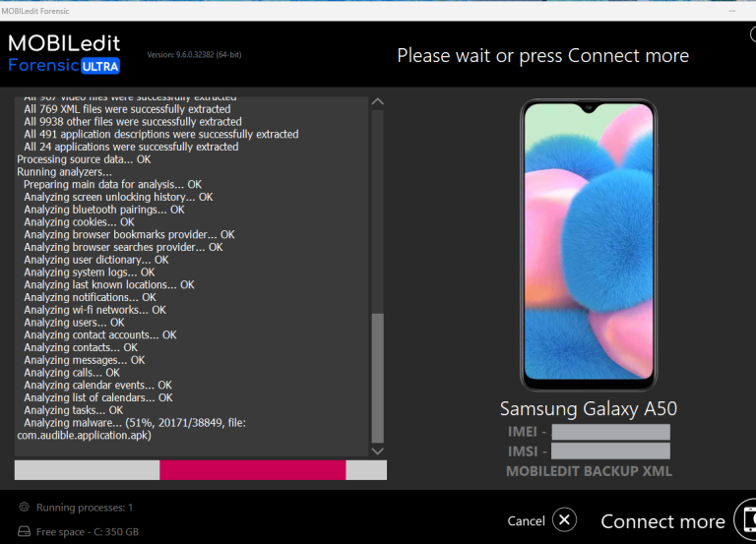The image size is (756, 544).
Task: Click 'Analyzing system logs... OK' line
Action: [90, 272]
